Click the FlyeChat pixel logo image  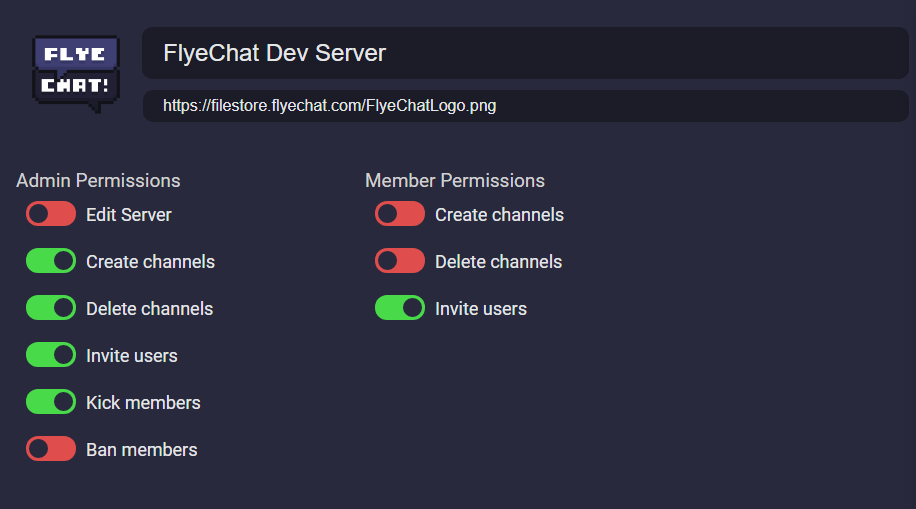(76, 73)
